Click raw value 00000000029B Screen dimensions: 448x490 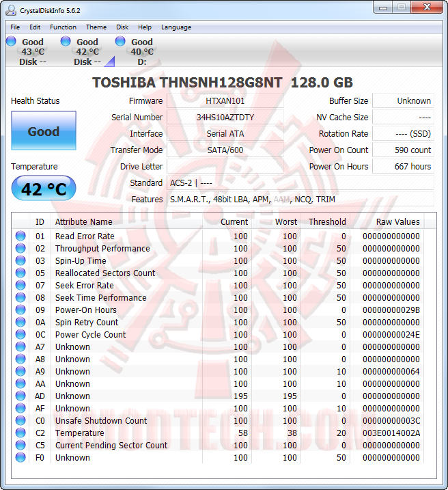(x=391, y=310)
